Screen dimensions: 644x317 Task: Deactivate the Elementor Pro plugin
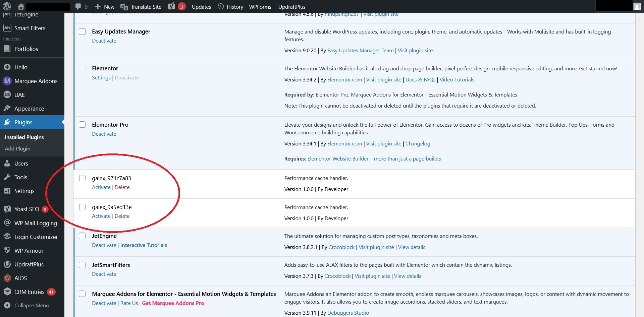coord(104,134)
